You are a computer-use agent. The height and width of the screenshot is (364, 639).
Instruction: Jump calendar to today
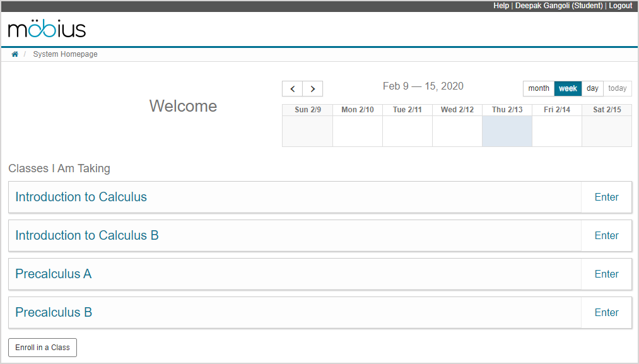click(x=618, y=88)
